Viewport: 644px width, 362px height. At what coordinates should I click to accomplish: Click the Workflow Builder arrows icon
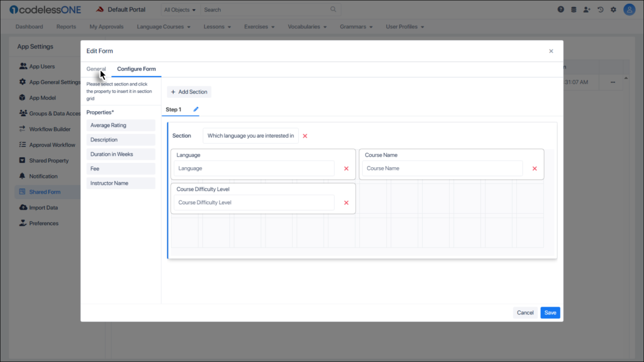click(x=22, y=129)
